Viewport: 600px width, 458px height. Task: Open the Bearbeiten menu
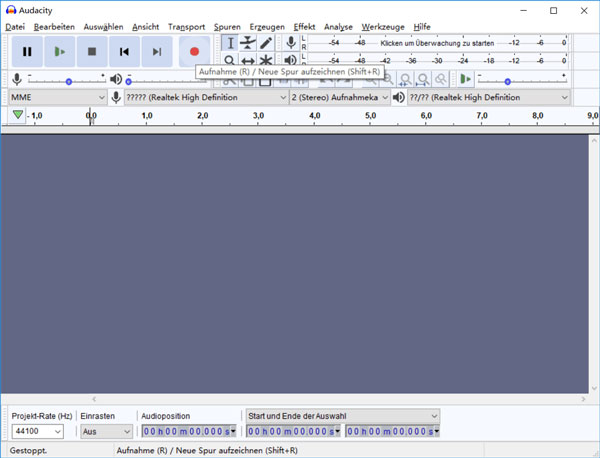point(54,27)
